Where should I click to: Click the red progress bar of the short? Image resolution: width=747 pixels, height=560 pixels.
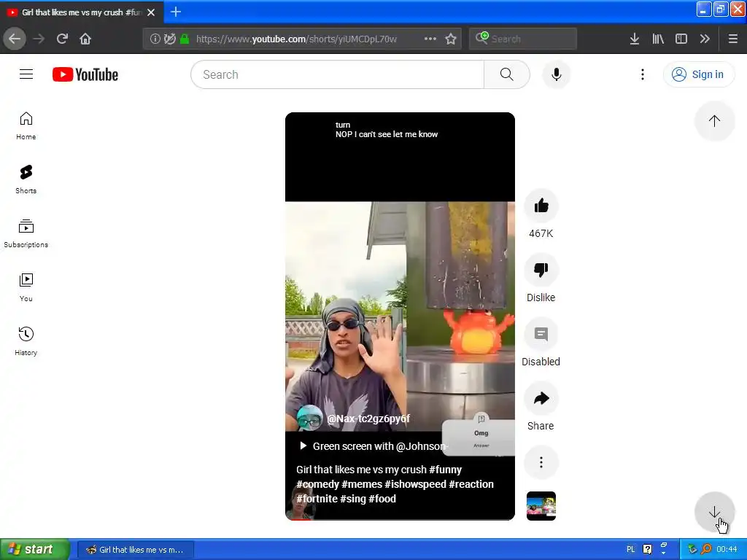tap(298, 519)
